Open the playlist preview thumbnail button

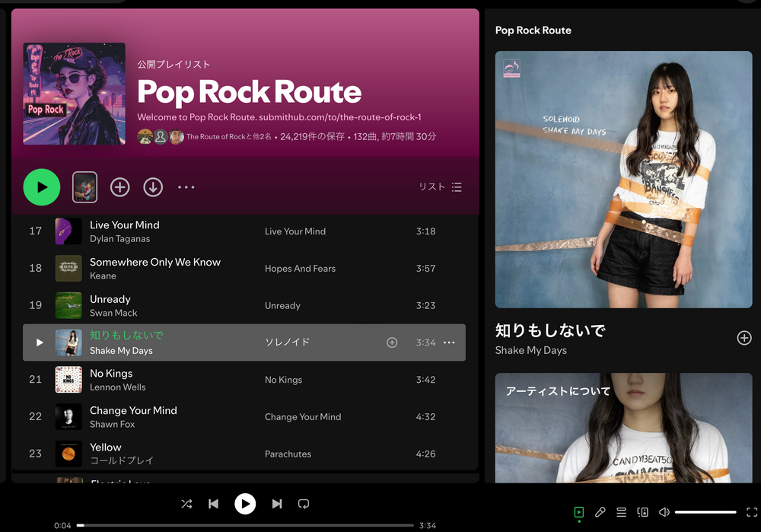[x=85, y=187]
